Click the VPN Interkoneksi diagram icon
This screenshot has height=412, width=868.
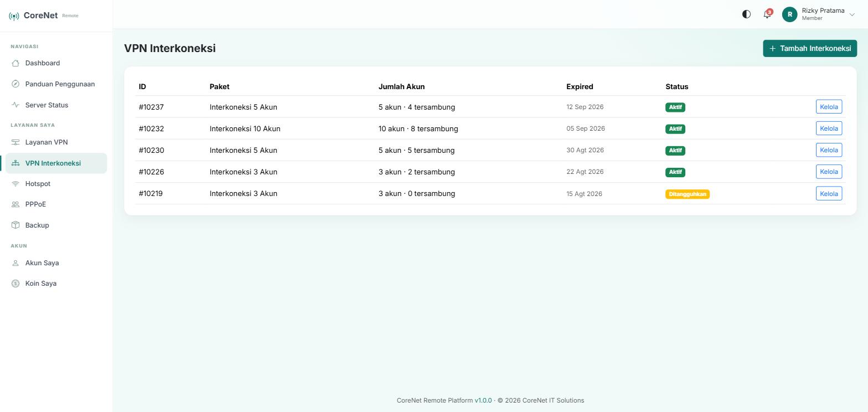click(15, 163)
